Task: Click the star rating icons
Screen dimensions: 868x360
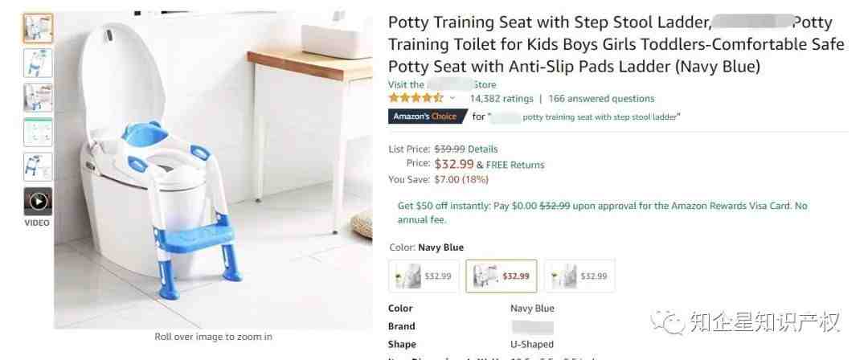Action: [x=416, y=99]
